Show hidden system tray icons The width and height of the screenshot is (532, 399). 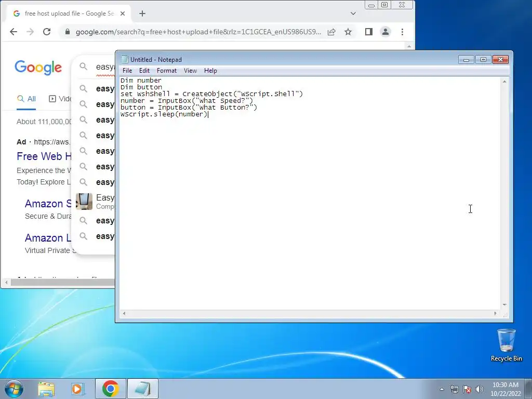coord(442,389)
